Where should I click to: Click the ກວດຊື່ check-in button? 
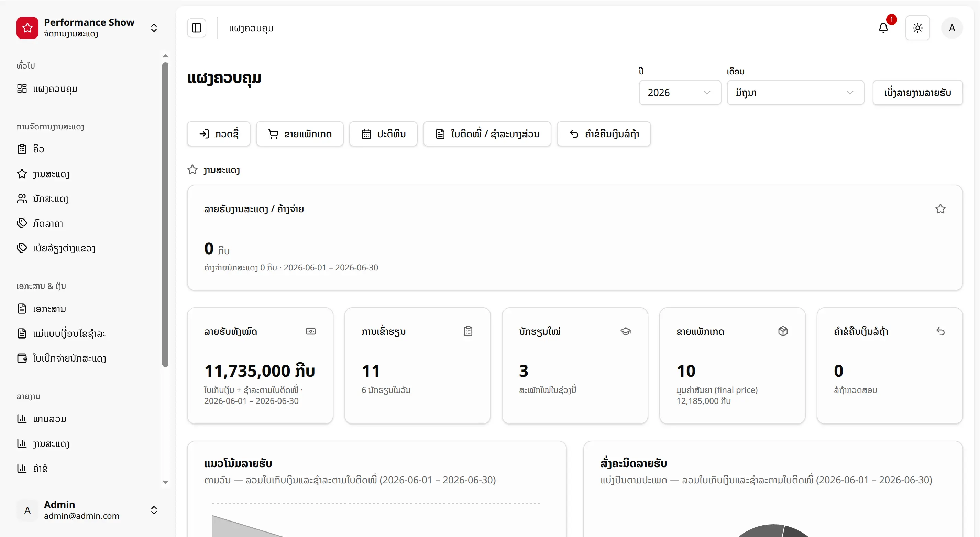point(219,134)
